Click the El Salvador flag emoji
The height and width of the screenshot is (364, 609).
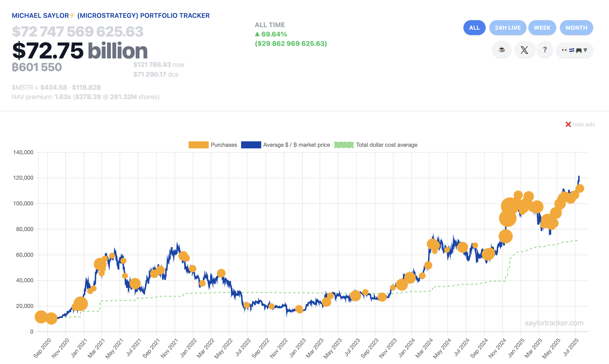click(572, 50)
